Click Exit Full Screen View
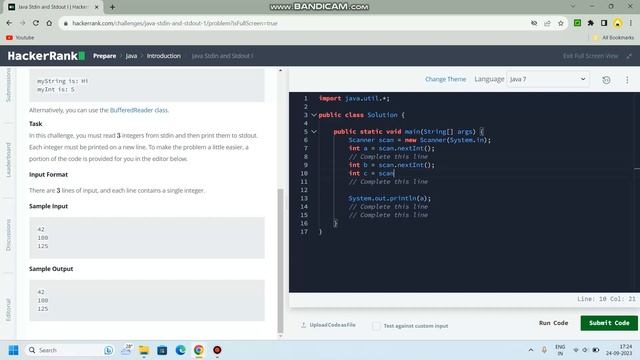 [x=590, y=56]
